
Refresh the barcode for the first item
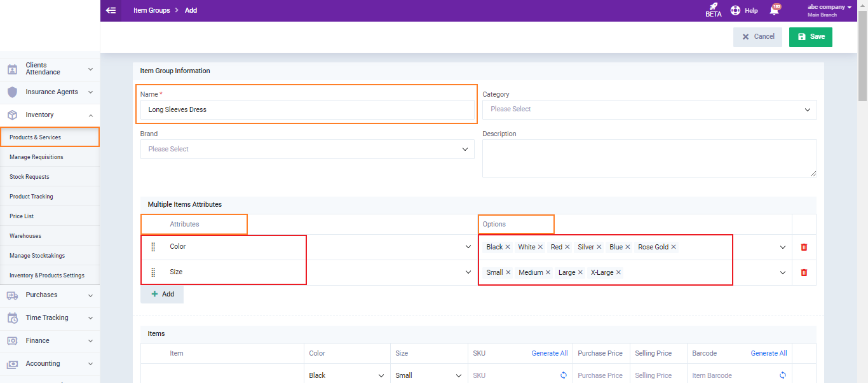click(x=782, y=375)
